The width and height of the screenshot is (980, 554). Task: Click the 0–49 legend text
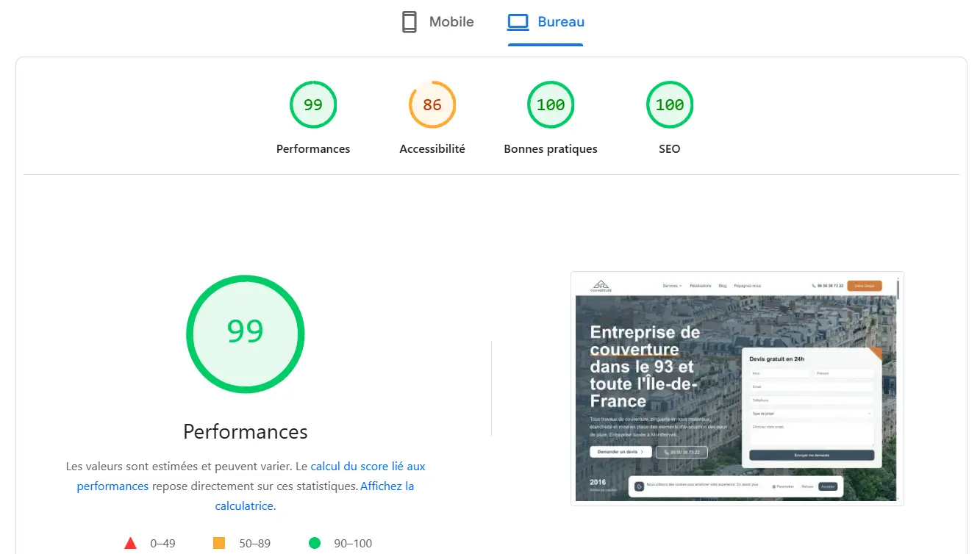point(162,544)
